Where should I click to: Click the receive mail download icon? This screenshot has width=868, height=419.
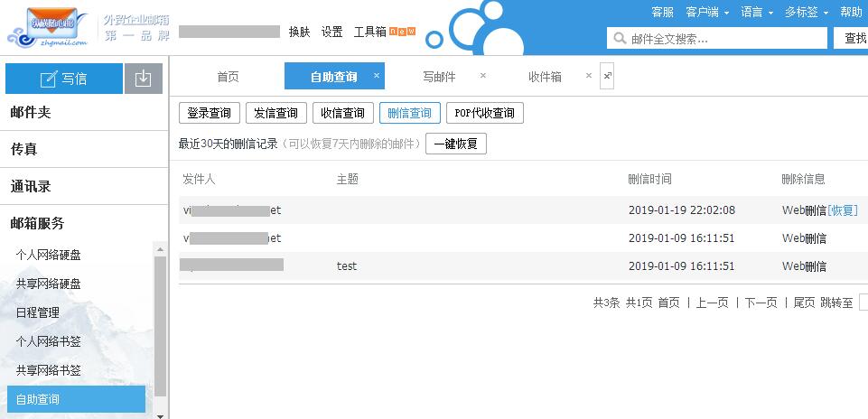(x=143, y=79)
